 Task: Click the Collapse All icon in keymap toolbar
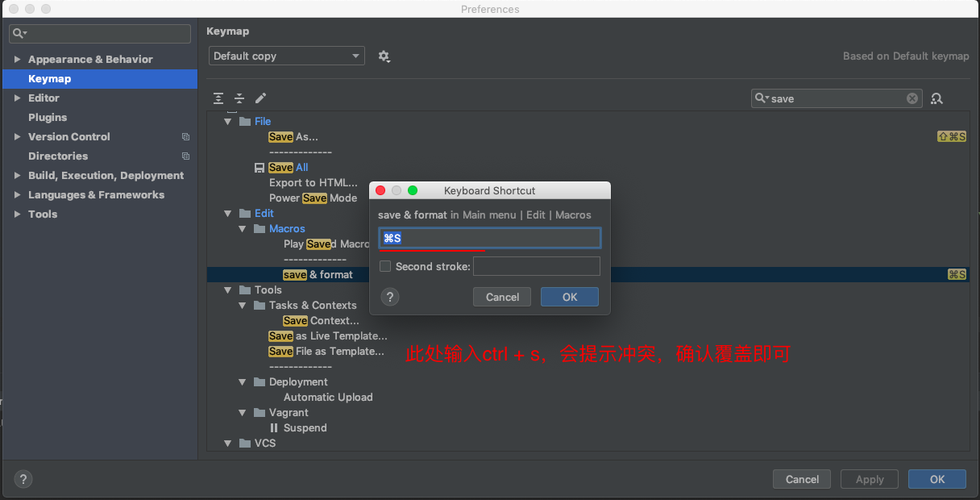[239, 98]
